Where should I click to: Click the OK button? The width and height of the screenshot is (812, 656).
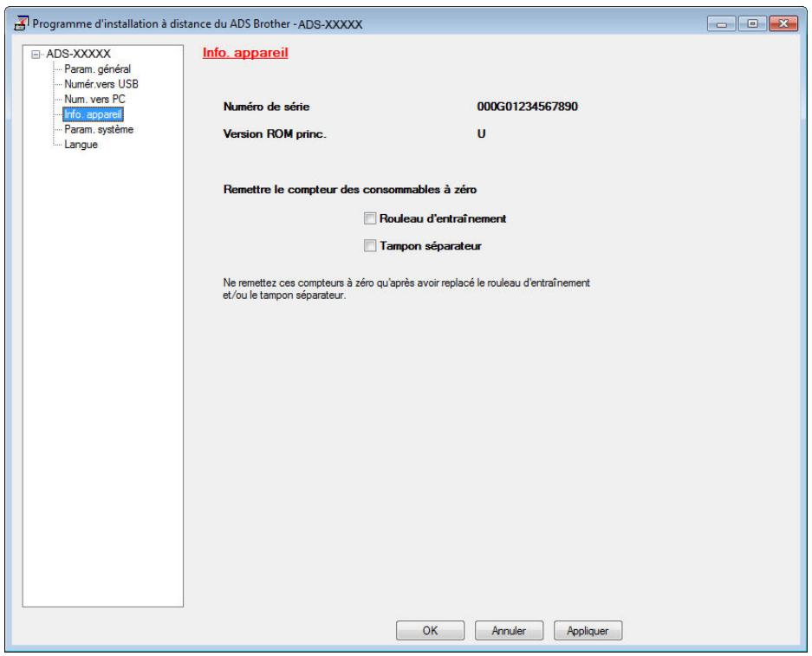coord(430,631)
